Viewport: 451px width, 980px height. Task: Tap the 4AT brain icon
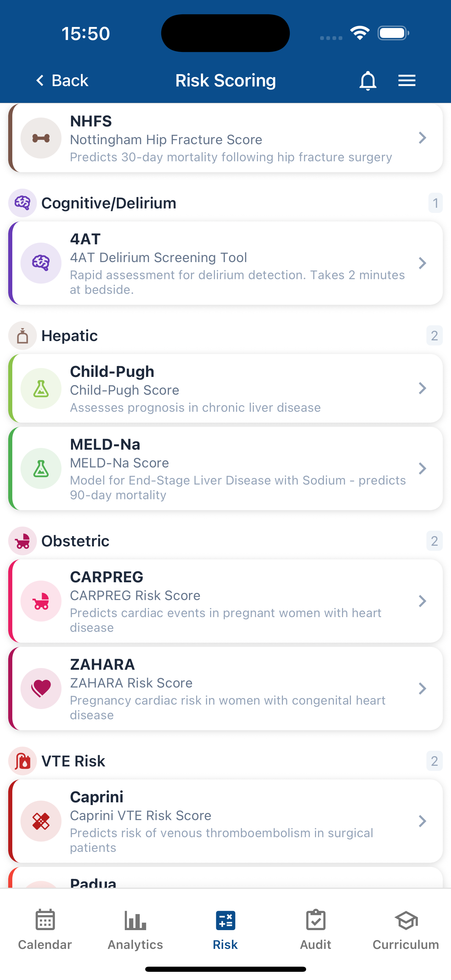(41, 263)
